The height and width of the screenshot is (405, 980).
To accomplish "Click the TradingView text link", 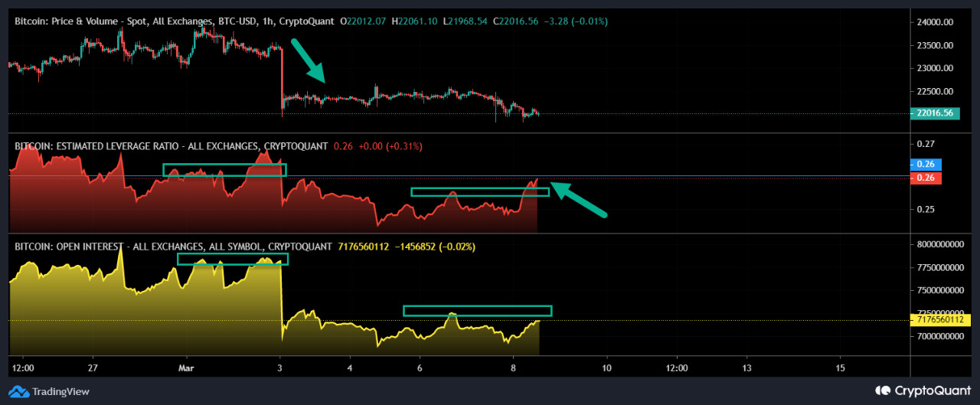I will pyautogui.click(x=60, y=392).
